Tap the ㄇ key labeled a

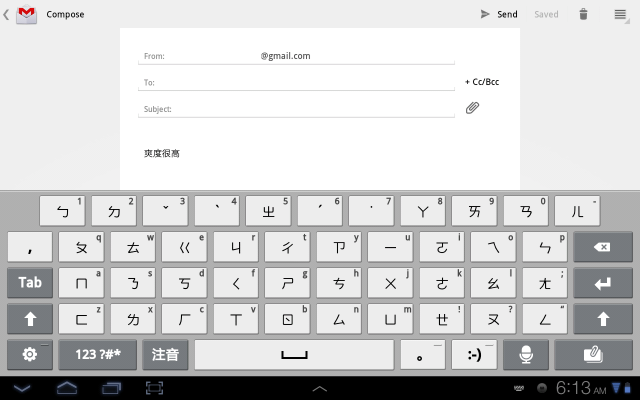[81, 283]
